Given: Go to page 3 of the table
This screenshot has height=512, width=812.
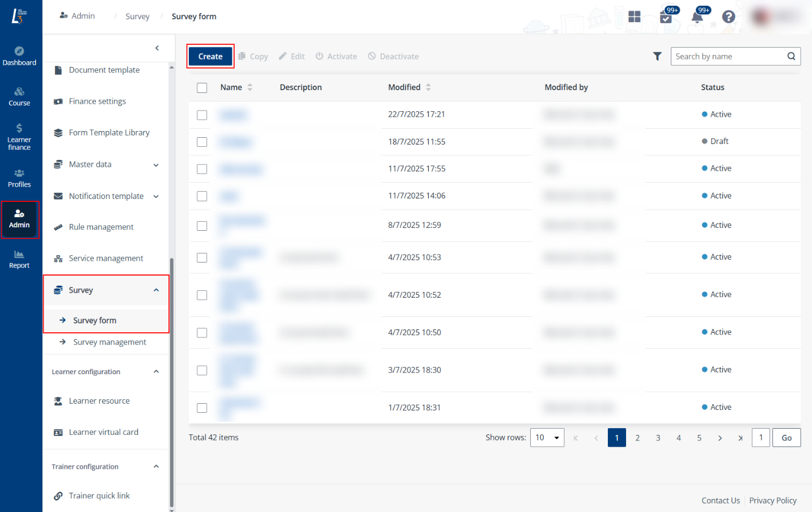Looking at the screenshot, I should click(658, 437).
